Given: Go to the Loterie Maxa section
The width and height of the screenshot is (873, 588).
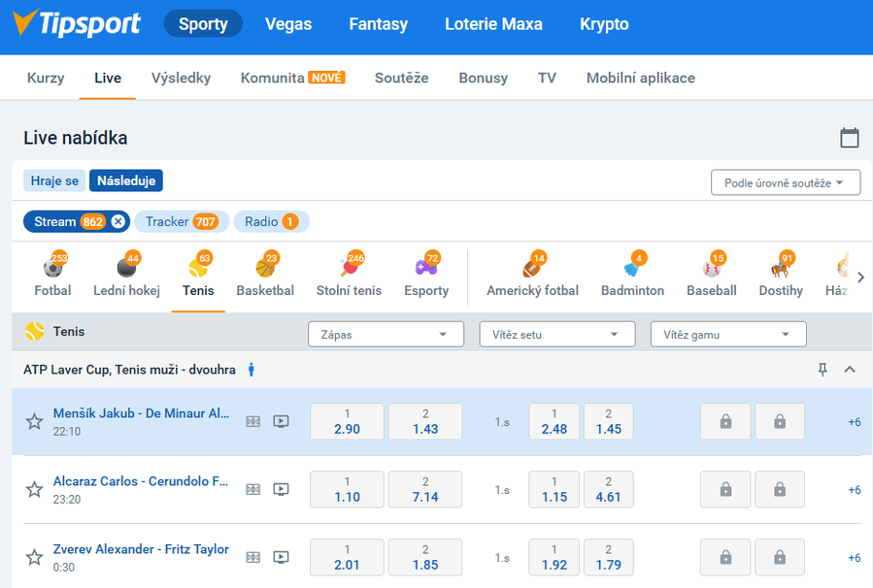Looking at the screenshot, I should point(493,24).
